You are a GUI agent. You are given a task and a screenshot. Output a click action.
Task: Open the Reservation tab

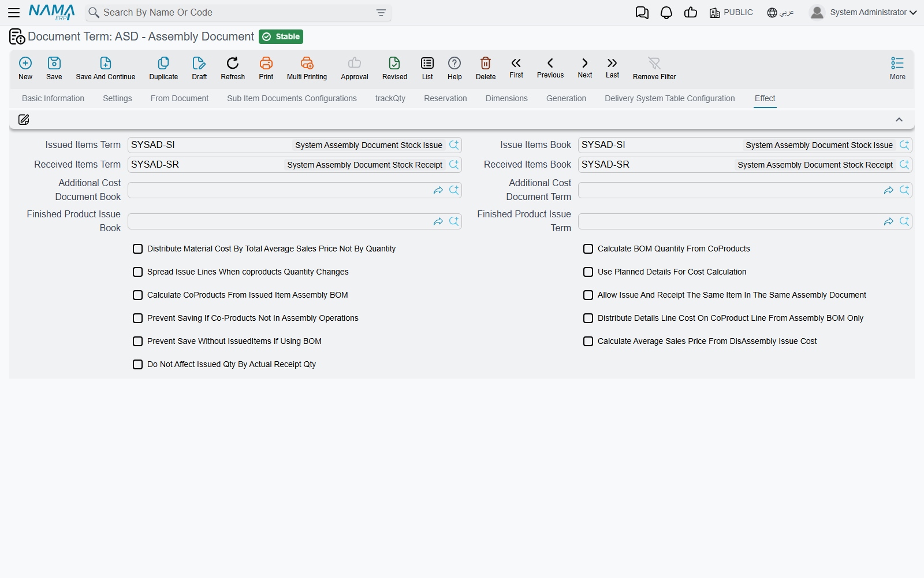coord(445,98)
